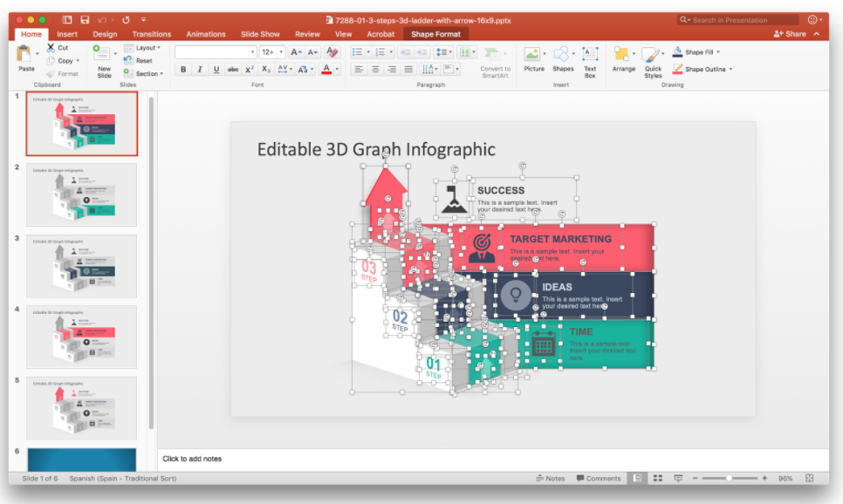The image size is (843, 504).
Task: Click the zoom slider handle
Action: point(730,478)
